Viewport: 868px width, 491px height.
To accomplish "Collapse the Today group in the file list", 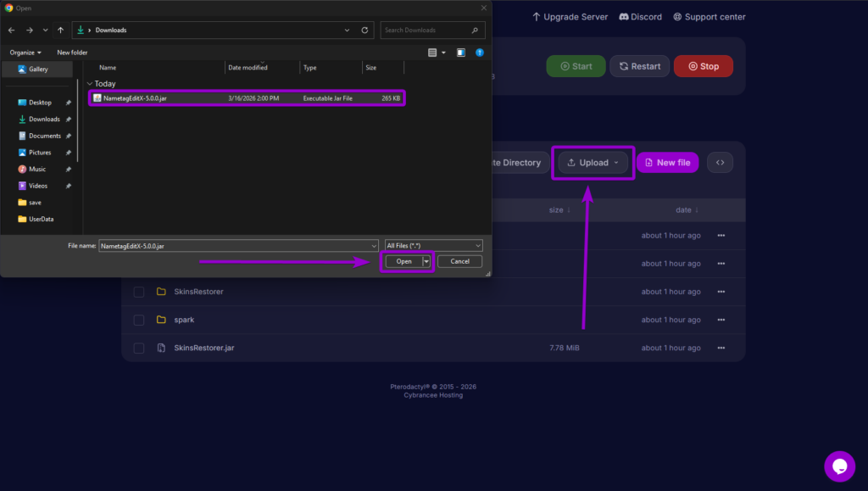I will 89,83.
